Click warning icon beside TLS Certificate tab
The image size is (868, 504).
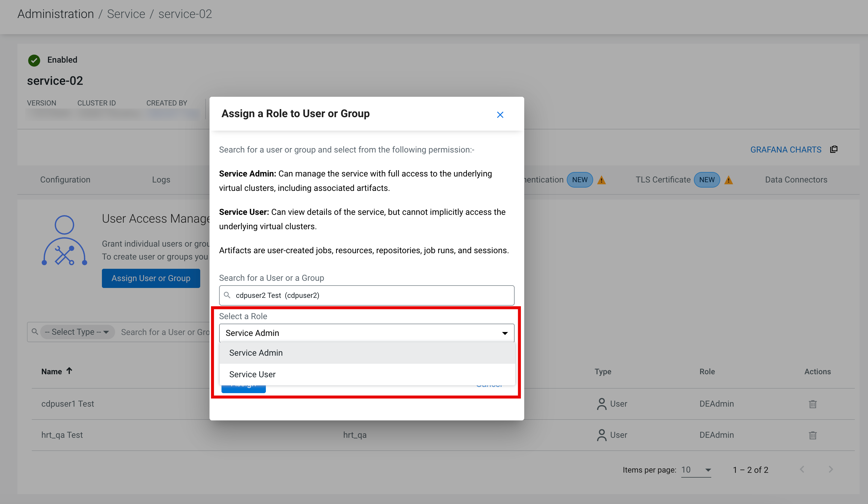[729, 180]
